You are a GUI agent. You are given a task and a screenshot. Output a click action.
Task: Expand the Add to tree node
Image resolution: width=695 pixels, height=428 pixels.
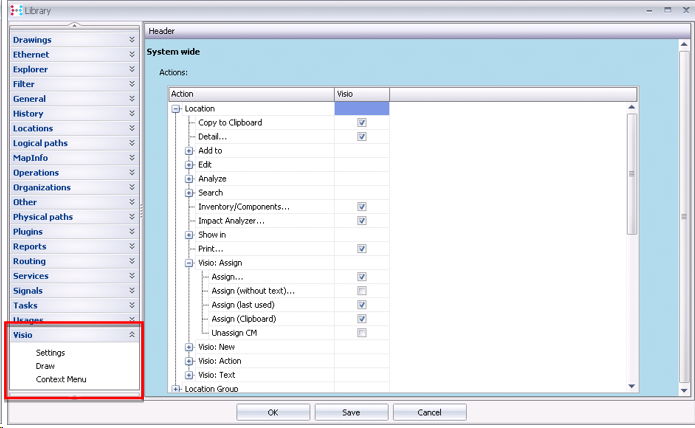tap(189, 151)
